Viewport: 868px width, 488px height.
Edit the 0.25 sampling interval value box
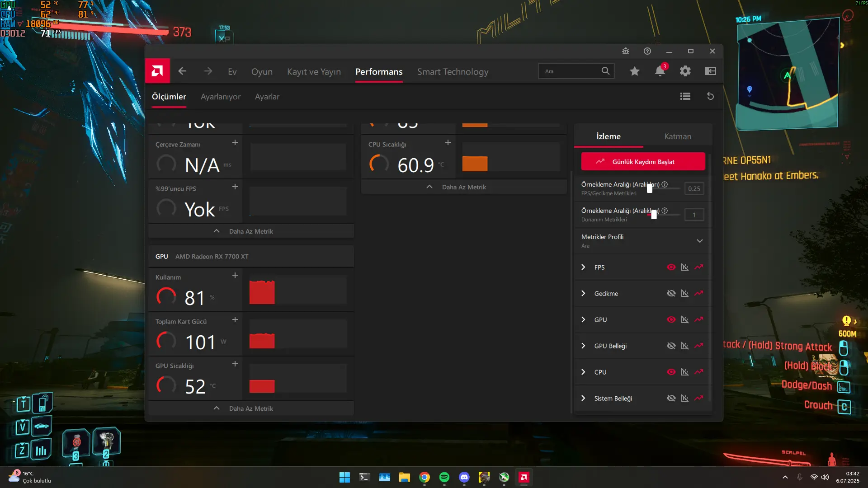(x=694, y=189)
